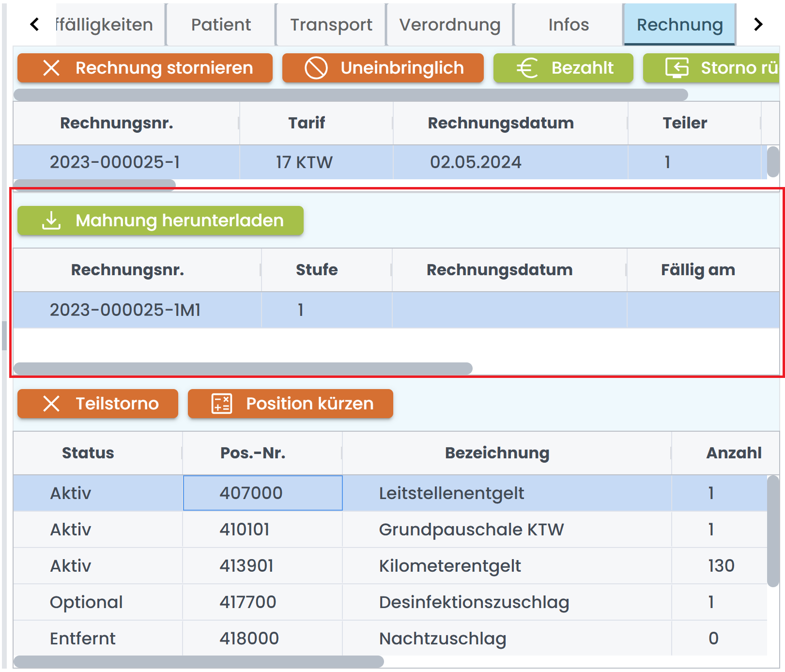This screenshot has width=785, height=672.
Task: Select invoice row 2023-000025-1
Action: point(115,162)
